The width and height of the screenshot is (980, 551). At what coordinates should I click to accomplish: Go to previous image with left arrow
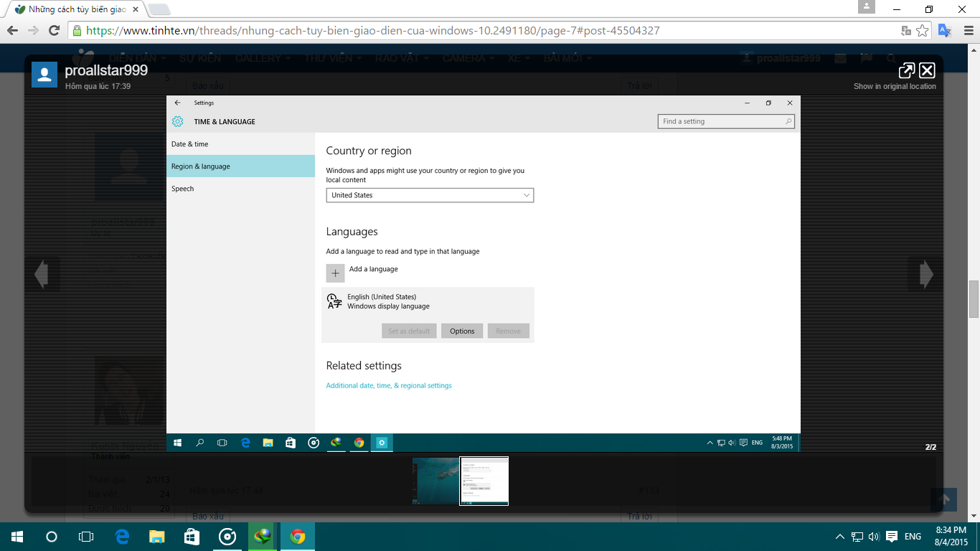point(42,275)
